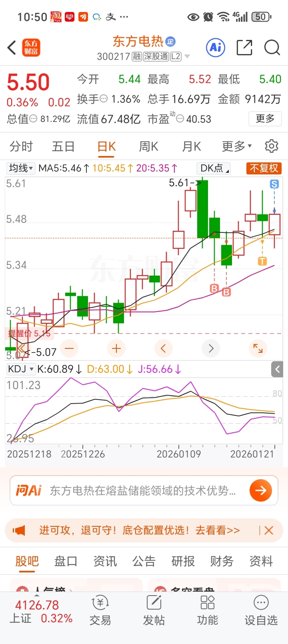Open the KDJ indicator dropdown

(21, 369)
